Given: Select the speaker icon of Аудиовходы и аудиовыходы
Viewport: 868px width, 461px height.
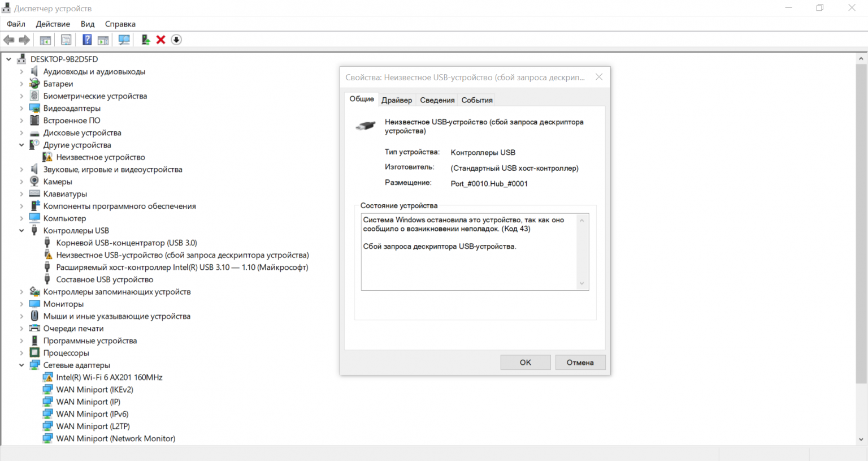Looking at the screenshot, I should 34,71.
